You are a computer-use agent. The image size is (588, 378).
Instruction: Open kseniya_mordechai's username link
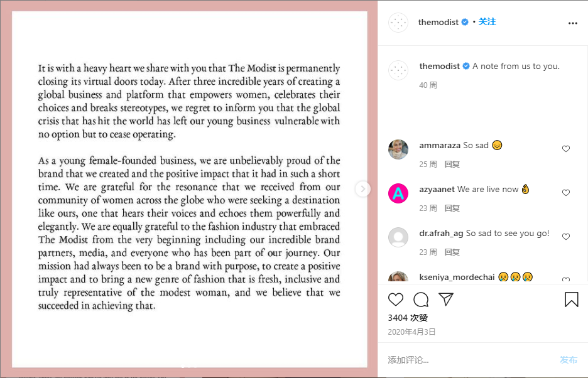point(456,277)
